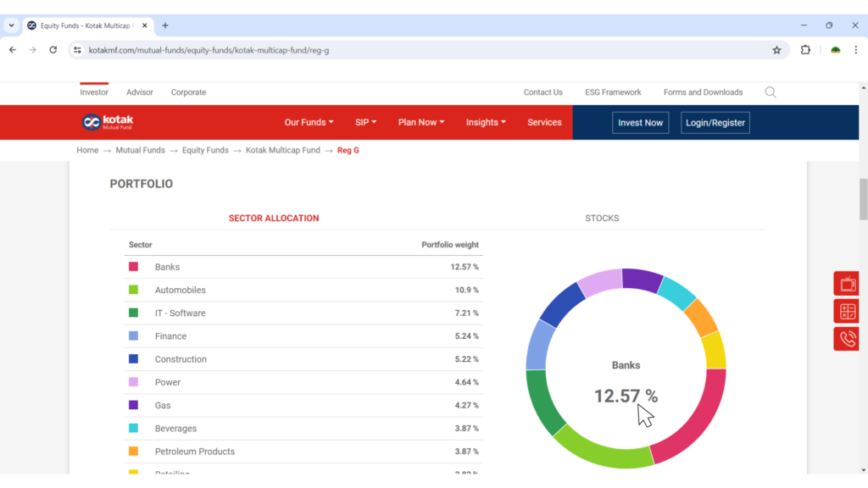Click the Sector column header

coord(140,245)
